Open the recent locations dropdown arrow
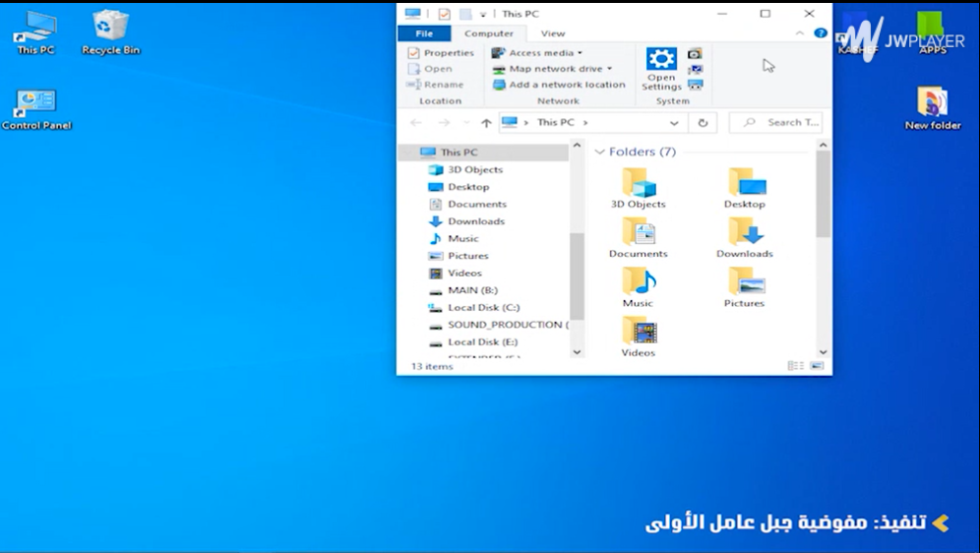The image size is (980, 553). (x=465, y=123)
